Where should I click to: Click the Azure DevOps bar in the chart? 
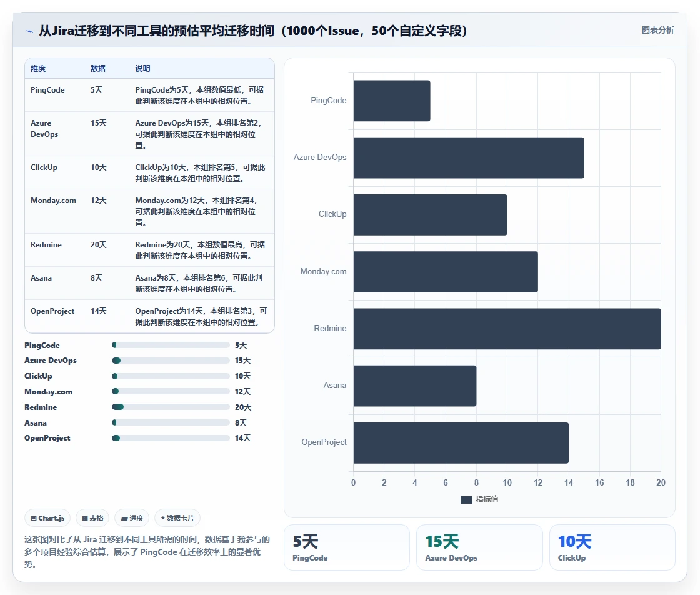coord(469,158)
